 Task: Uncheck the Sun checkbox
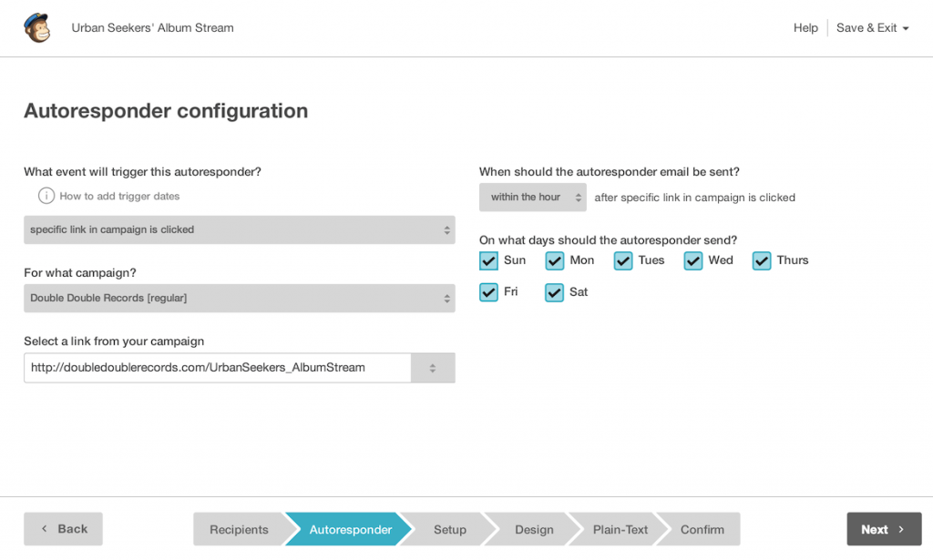click(489, 261)
